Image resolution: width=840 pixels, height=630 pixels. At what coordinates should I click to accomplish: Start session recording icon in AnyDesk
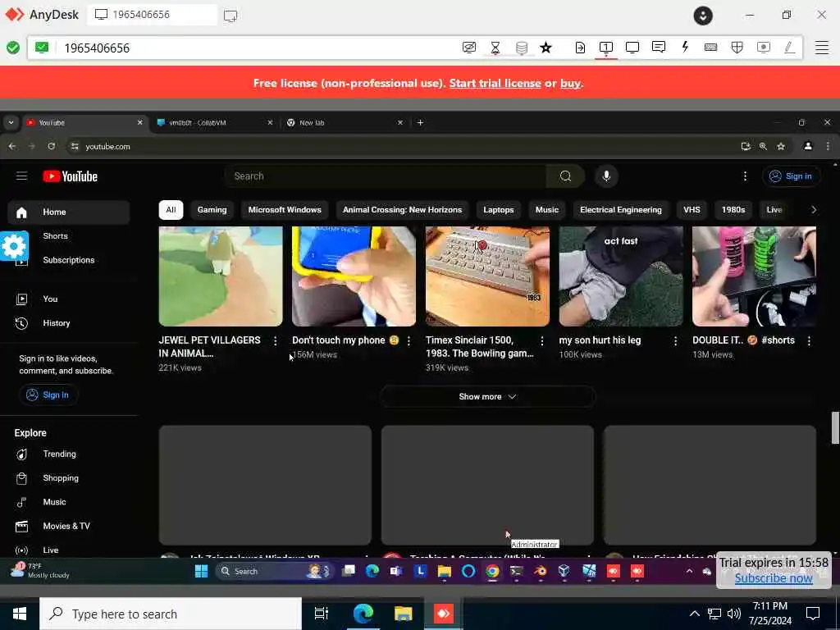pos(764,48)
